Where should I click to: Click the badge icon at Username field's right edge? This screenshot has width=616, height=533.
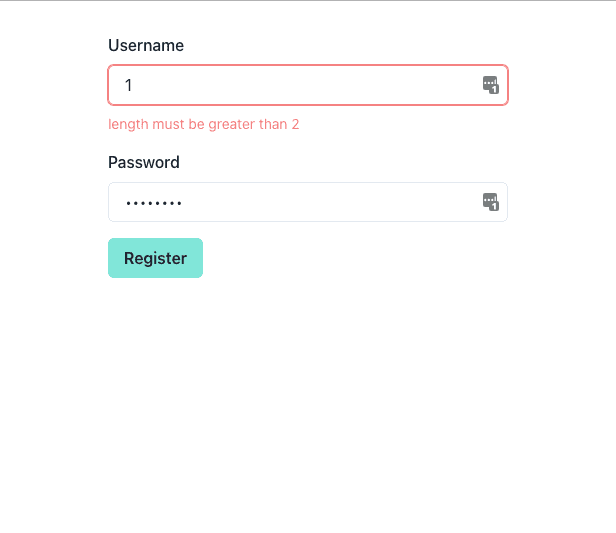(490, 85)
